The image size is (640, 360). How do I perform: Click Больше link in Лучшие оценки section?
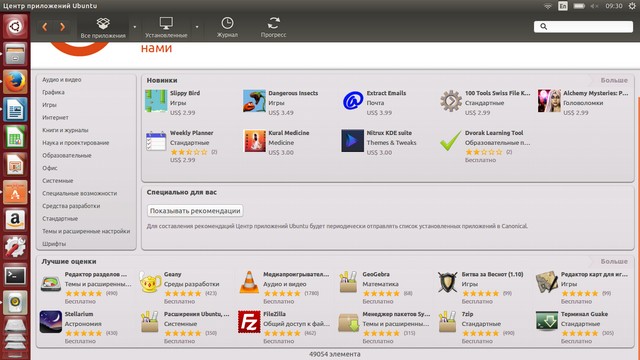pos(614,262)
